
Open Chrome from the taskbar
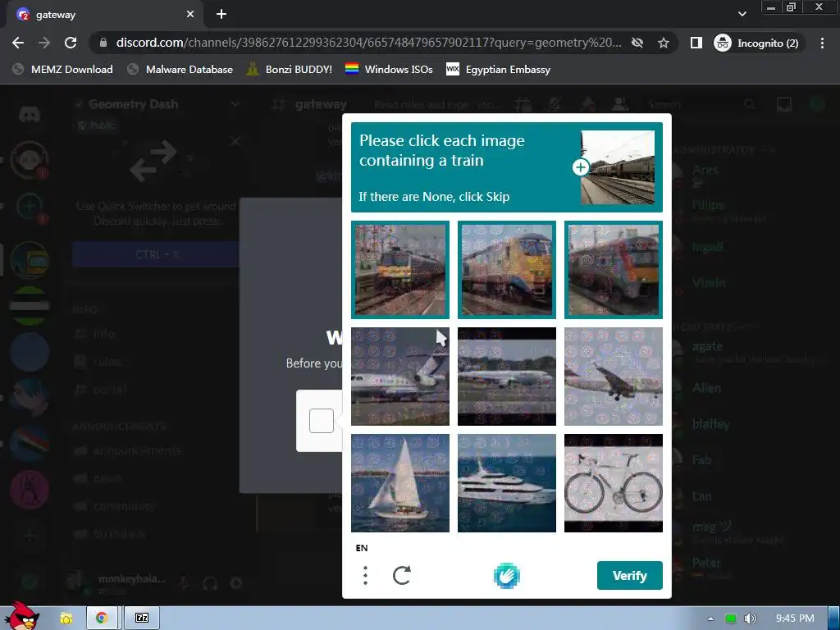coord(101,618)
